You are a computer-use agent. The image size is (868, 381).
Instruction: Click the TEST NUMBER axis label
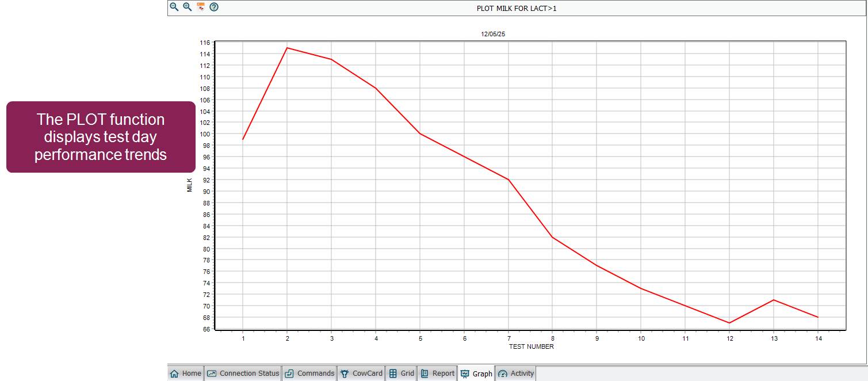pos(531,346)
